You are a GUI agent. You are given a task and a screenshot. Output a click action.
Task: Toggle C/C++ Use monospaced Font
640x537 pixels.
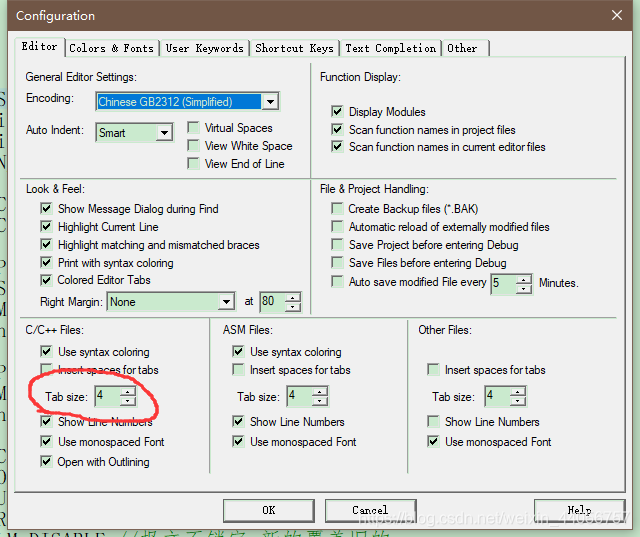coord(46,441)
